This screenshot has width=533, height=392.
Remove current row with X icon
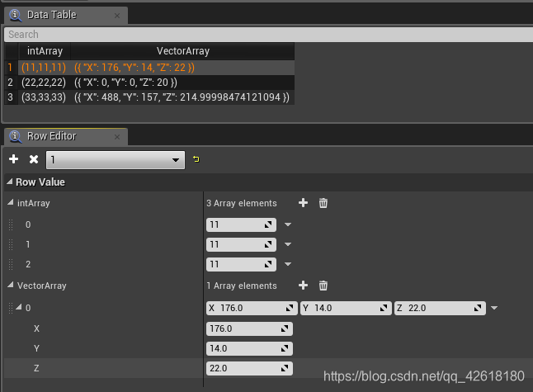[x=34, y=159]
